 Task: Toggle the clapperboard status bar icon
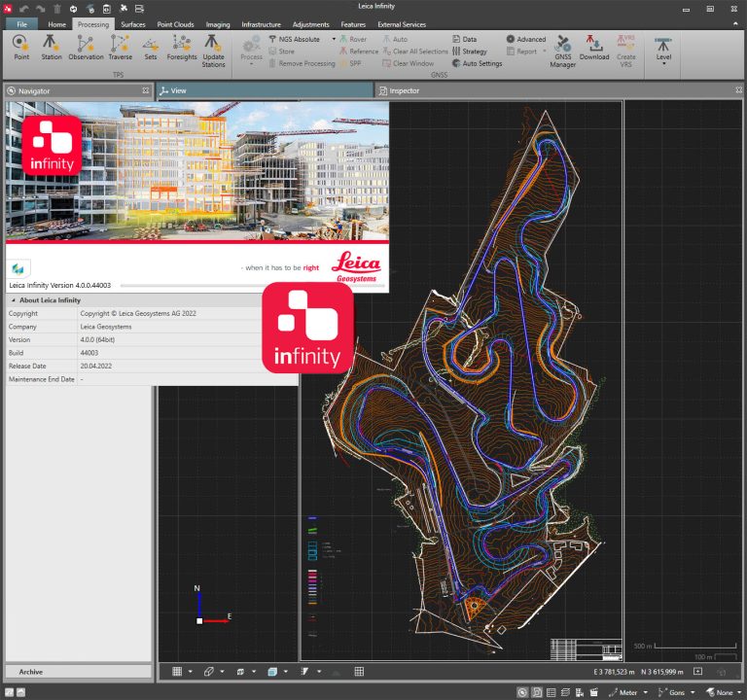594,692
